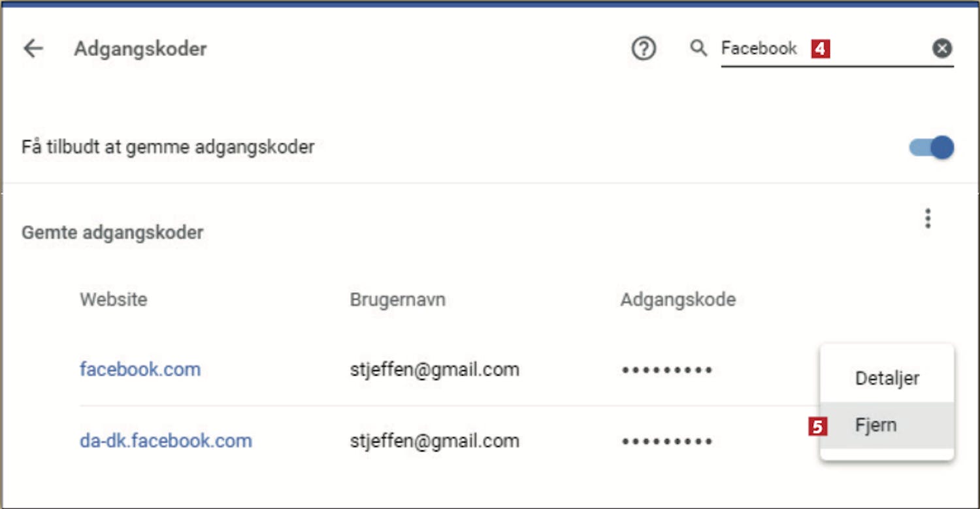Open the facebook.com website link
Viewport: 980px width, 509px height.
(x=140, y=370)
